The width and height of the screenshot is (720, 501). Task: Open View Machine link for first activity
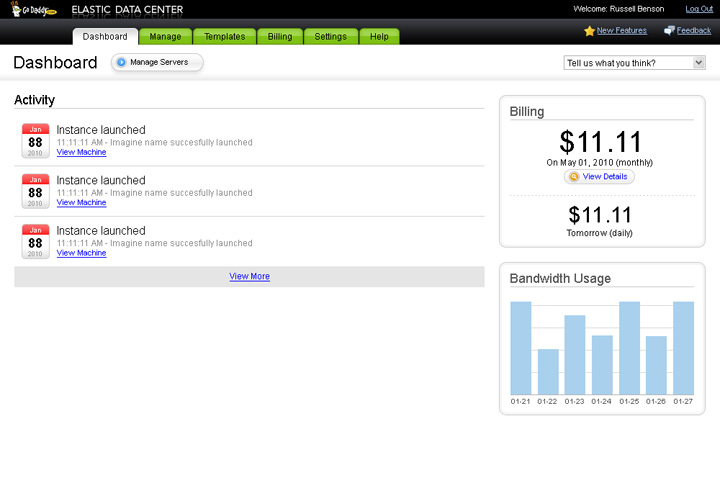pyautogui.click(x=81, y=152)
